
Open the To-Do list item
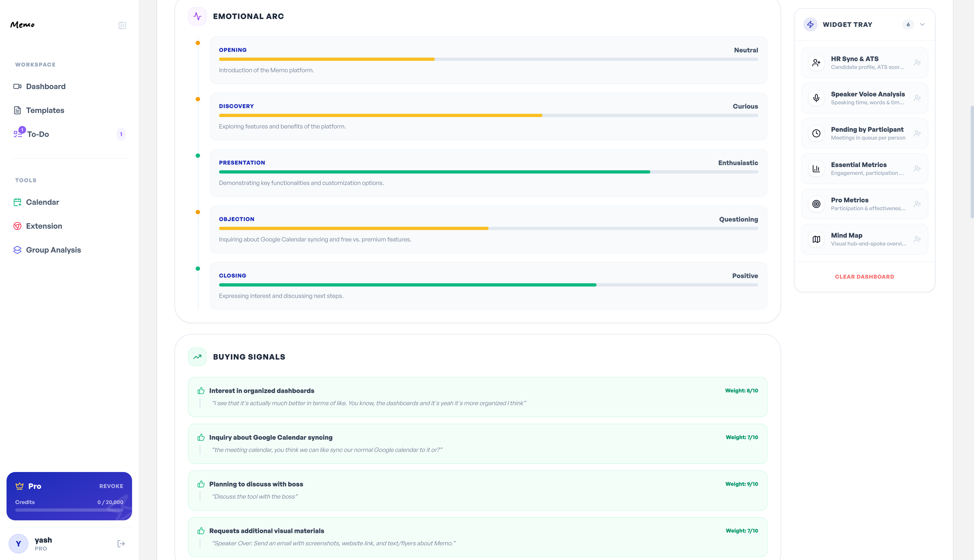(x=38, y=134)
